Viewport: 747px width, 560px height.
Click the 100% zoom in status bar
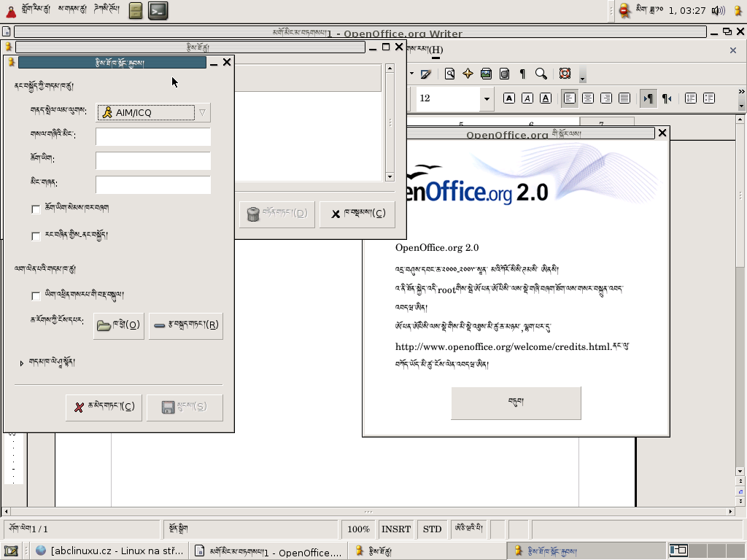pyautogui.click(x=358, y=529)
